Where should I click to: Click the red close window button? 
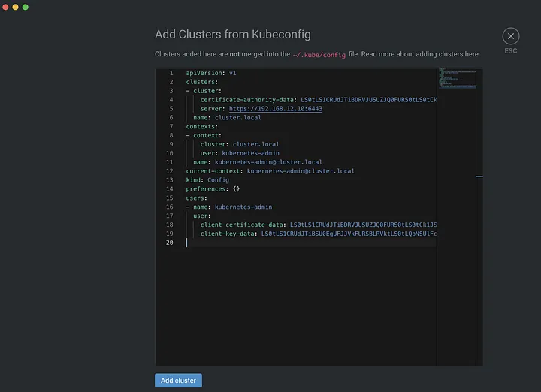click(x=5, y=7)
